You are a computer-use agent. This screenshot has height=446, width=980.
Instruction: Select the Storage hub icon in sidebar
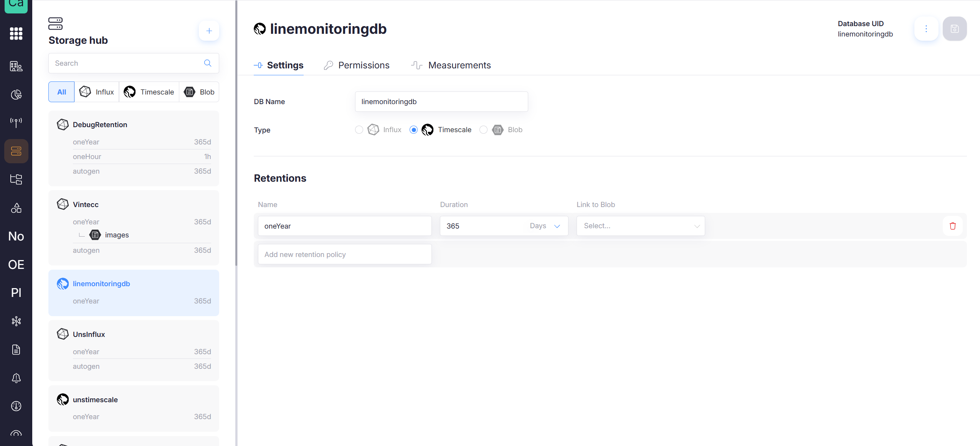(x=16, y=151)
